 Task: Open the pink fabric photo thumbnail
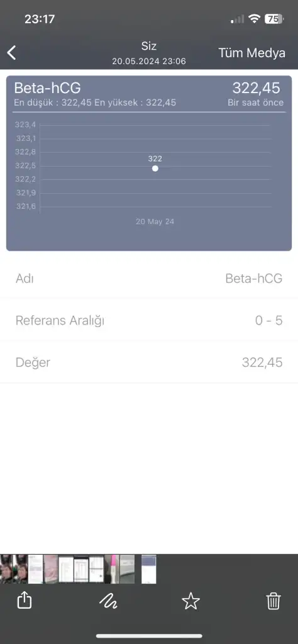coord(51,569)
